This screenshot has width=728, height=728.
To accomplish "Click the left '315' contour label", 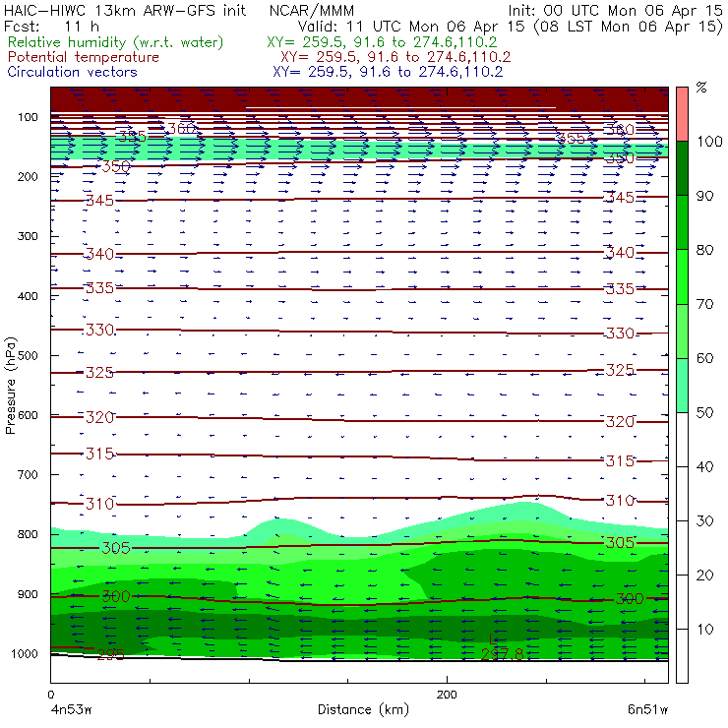I will (99, 454).
